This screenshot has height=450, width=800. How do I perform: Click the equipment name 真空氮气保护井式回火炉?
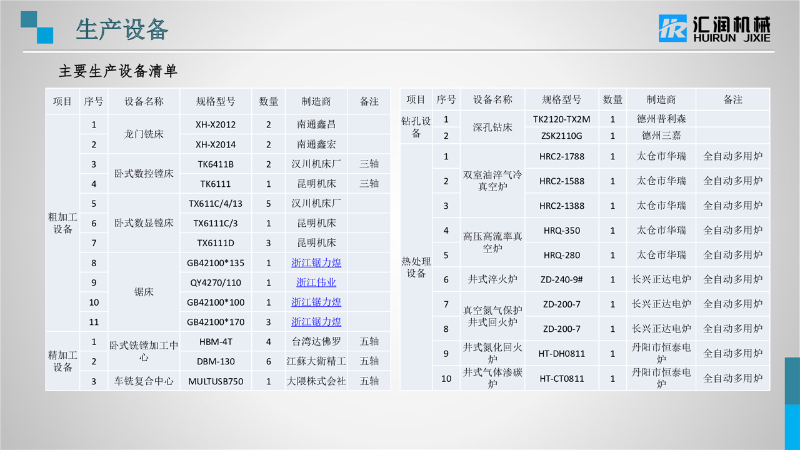point(492,316)
